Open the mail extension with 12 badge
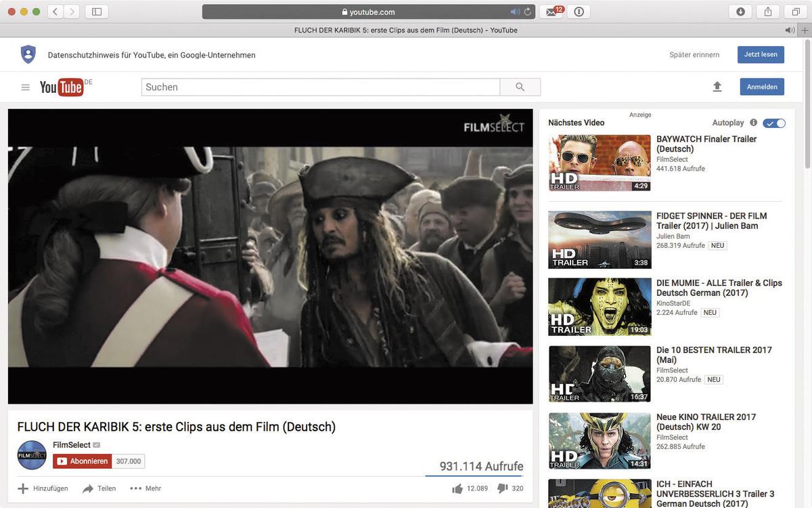Viewport: 812px width, 508px height. (x=551, y=12)
